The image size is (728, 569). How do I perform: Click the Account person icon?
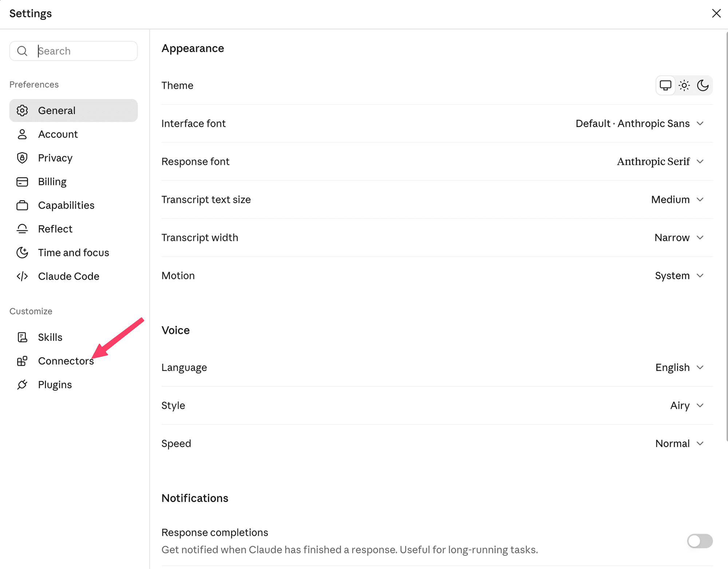tap(22, 134)
